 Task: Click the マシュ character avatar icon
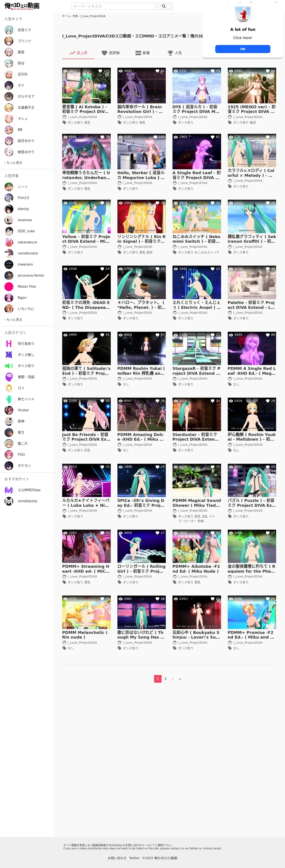click(9, 119)
